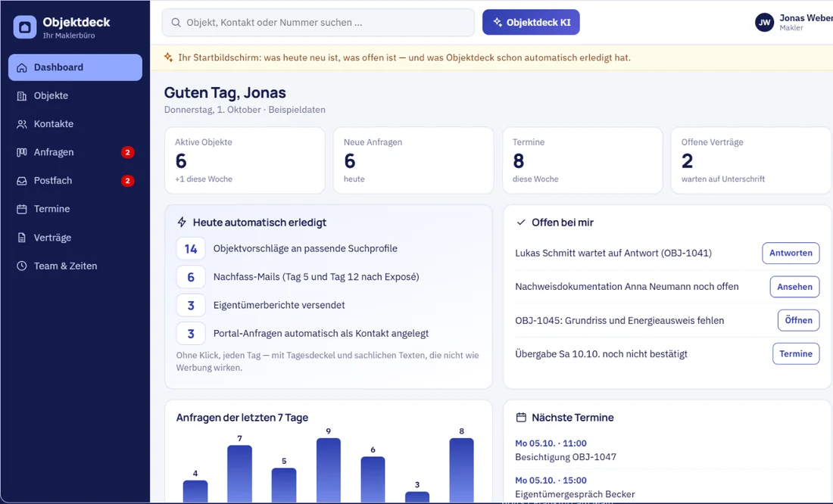The width and height of the screenshot is (833, 504).
Task: Click Antworten for Lukas Schmitt
Action: pyautogui.click(x=791, y=253)
